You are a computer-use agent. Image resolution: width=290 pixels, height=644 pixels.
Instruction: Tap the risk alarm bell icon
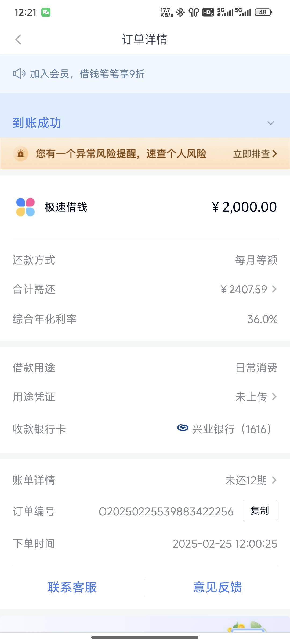tap(21, 154)
